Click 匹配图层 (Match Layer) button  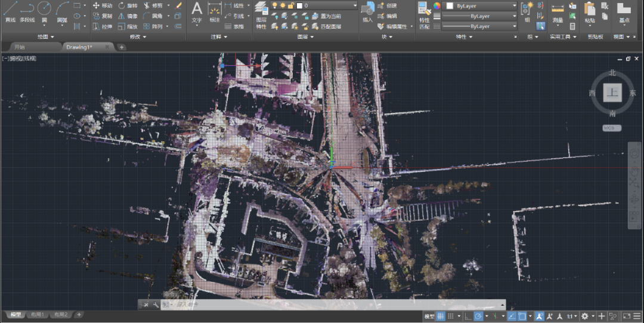[x=327, y=26]
